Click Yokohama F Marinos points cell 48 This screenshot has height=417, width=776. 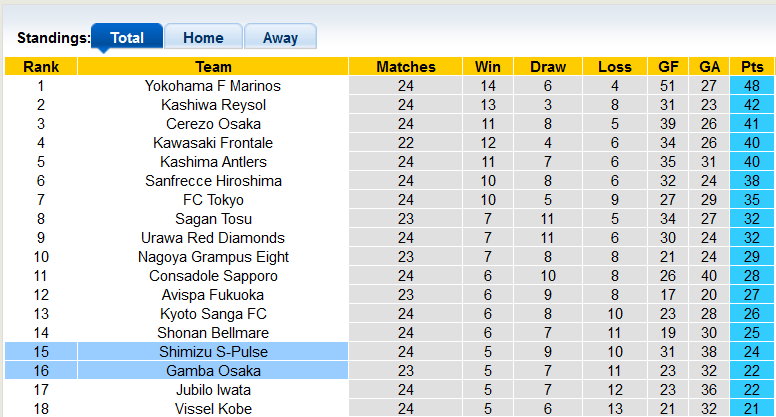(x=752, y=86)
